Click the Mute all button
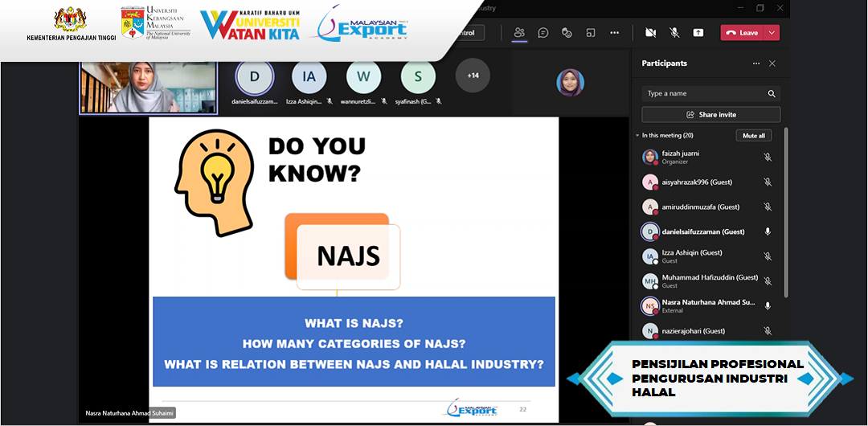Screen dimensions: 868x426 point(753,136)
